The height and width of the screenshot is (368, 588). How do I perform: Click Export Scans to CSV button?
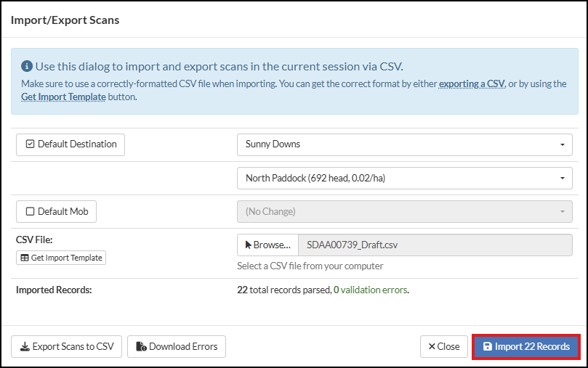[67, 347]
